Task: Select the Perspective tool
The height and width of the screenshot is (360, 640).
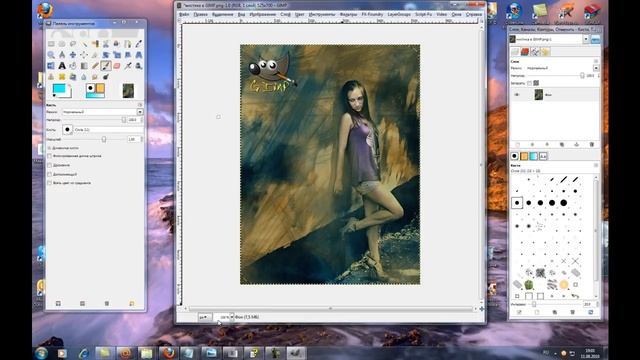Action: click(x=139, y=55)
